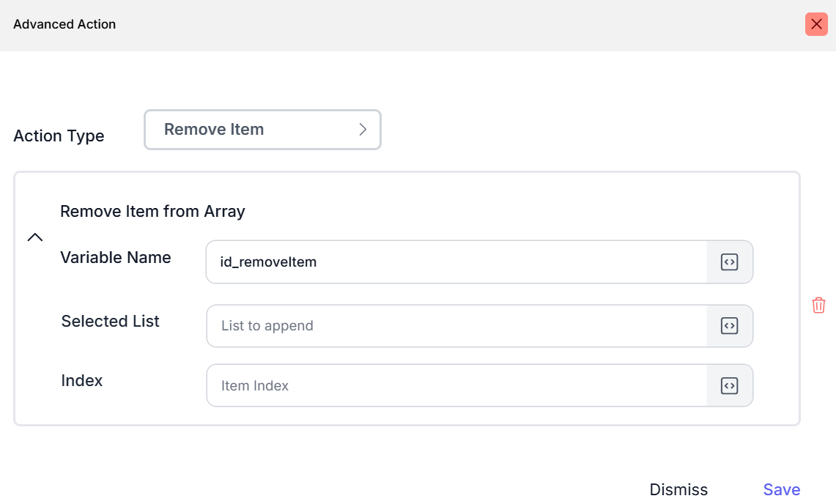The image size is (836, 504).
Task: Focus the Variable Name input field
Action: pyautogui.click(x=456, y=262)
